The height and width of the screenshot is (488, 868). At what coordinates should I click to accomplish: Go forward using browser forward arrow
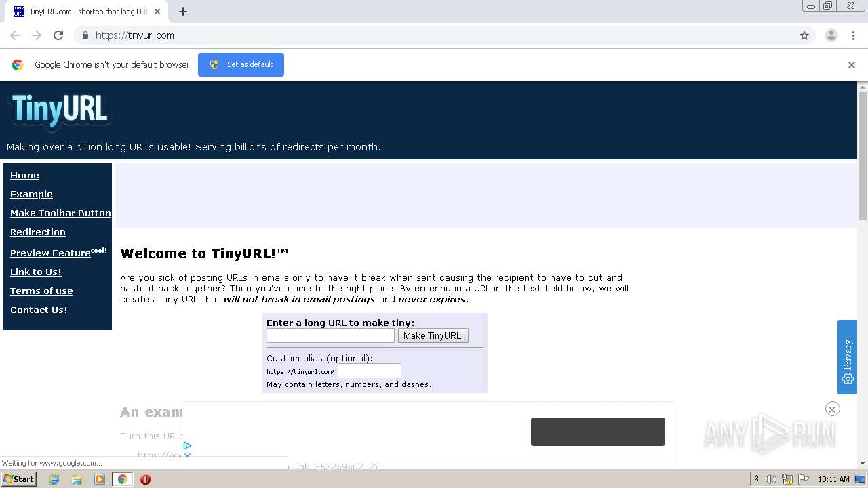37,35
